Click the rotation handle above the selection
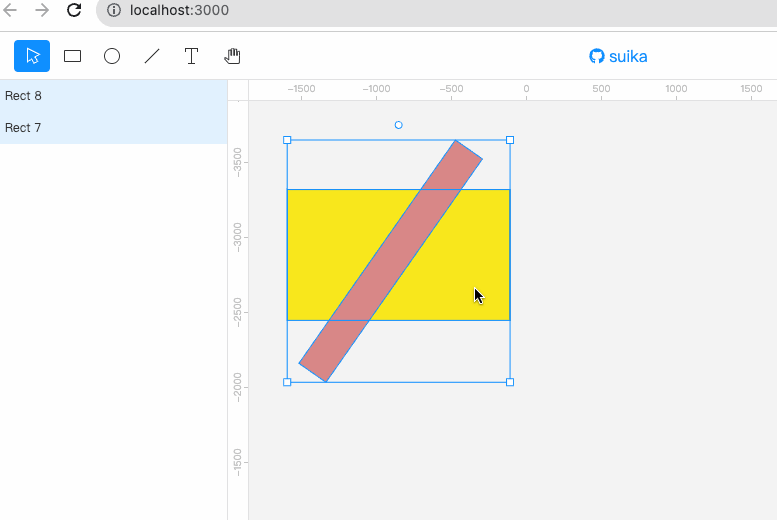Image resolution: width=777 pixels, height=520 pixels. (398, 125)
